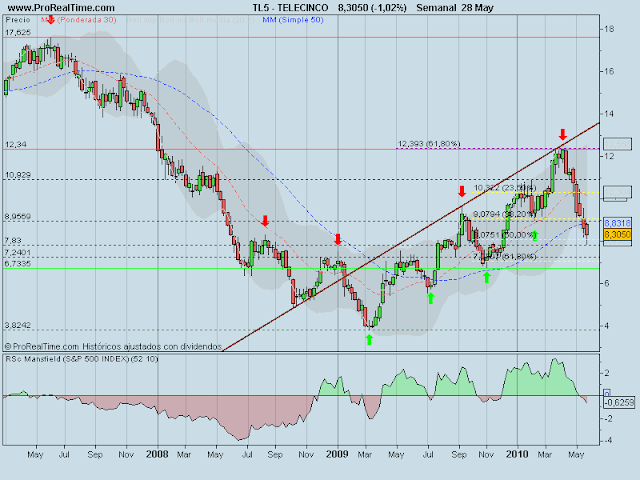Screen dimensions: 640x480
Task: Click the green arrow below July 2009 candle
Action: 430,298
